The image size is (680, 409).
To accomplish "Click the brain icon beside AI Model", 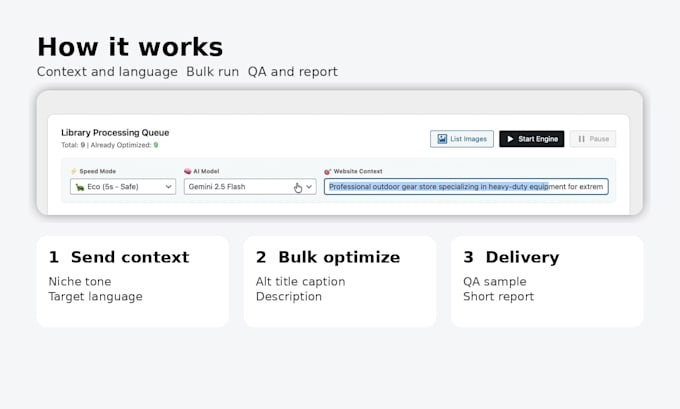I will pyautogui.click(x=188, y=171).
